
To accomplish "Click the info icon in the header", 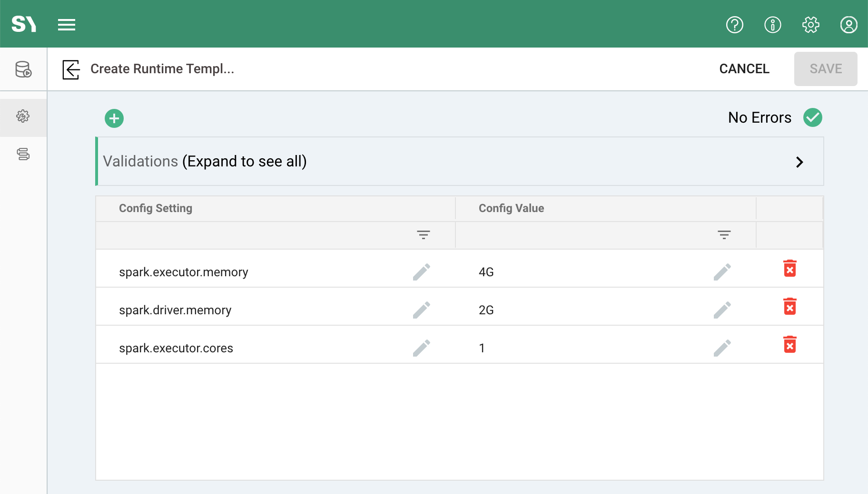I will 772,24.
